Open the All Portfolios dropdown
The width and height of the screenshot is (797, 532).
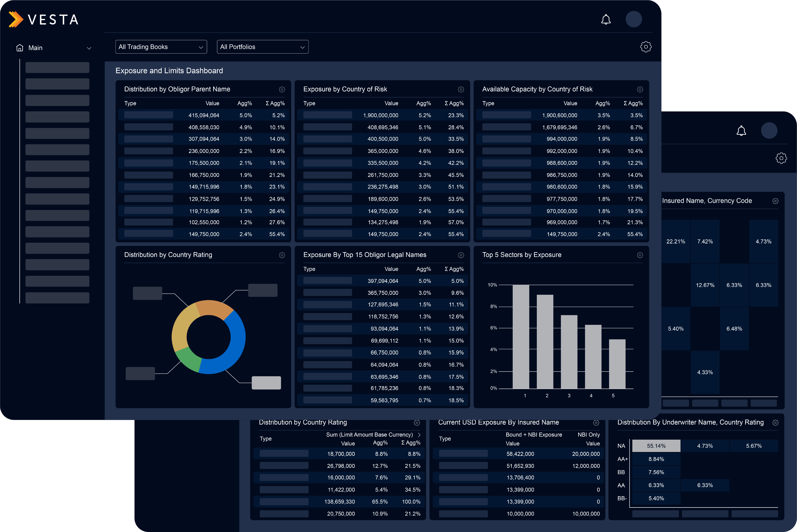pos(263,47)
